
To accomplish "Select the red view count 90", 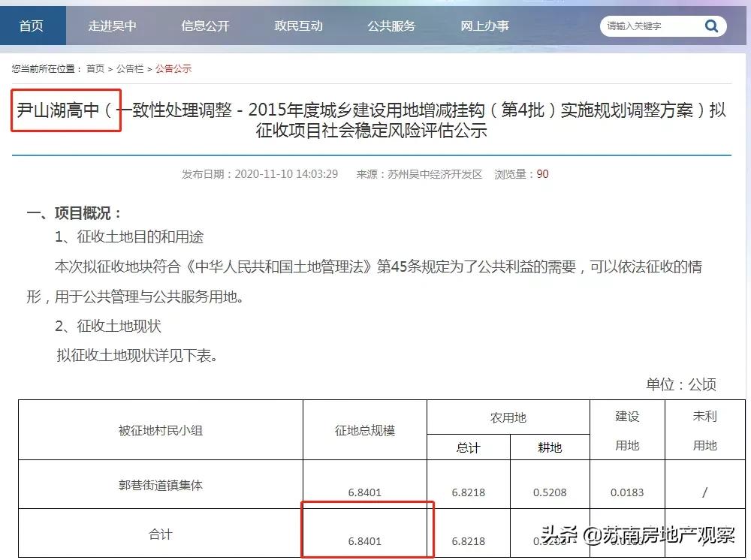I will (542, 173).
